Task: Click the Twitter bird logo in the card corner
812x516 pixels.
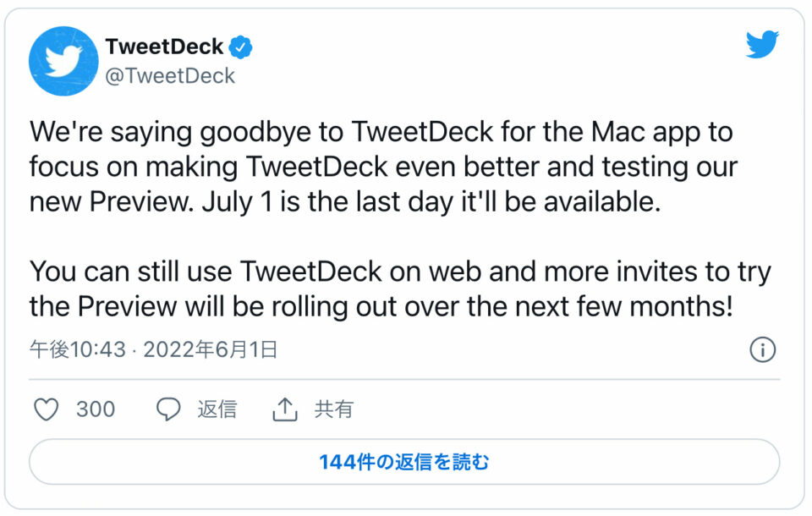Action: pyautogui.click(x=762, y=44)
